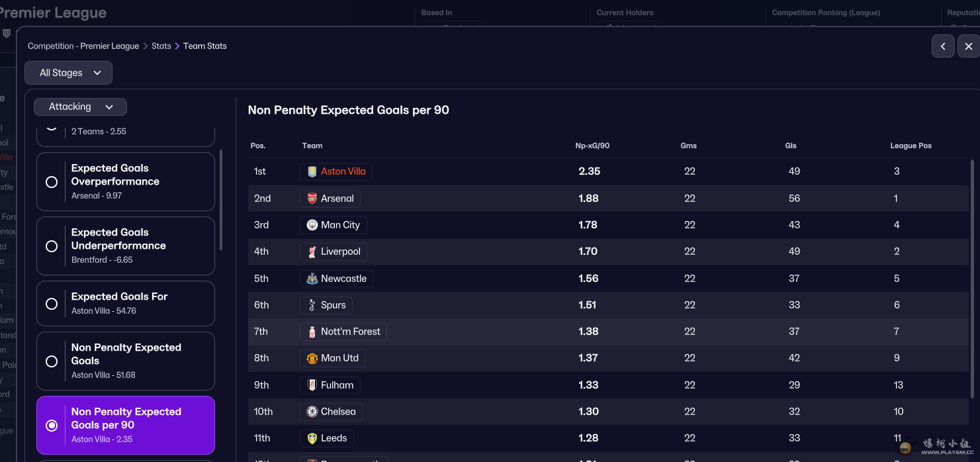980x462 pixels.
Task: Click the stats category list scrollbar
Action: point(221,199)
